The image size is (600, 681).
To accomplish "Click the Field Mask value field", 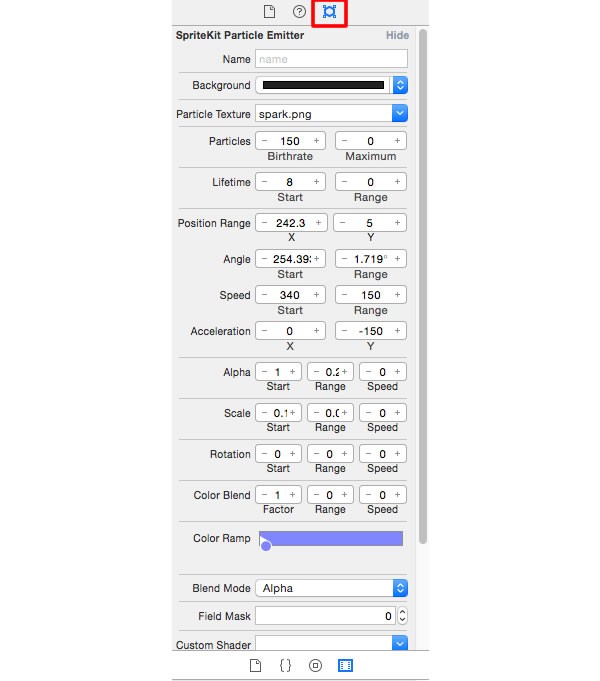I will (325, 616).
